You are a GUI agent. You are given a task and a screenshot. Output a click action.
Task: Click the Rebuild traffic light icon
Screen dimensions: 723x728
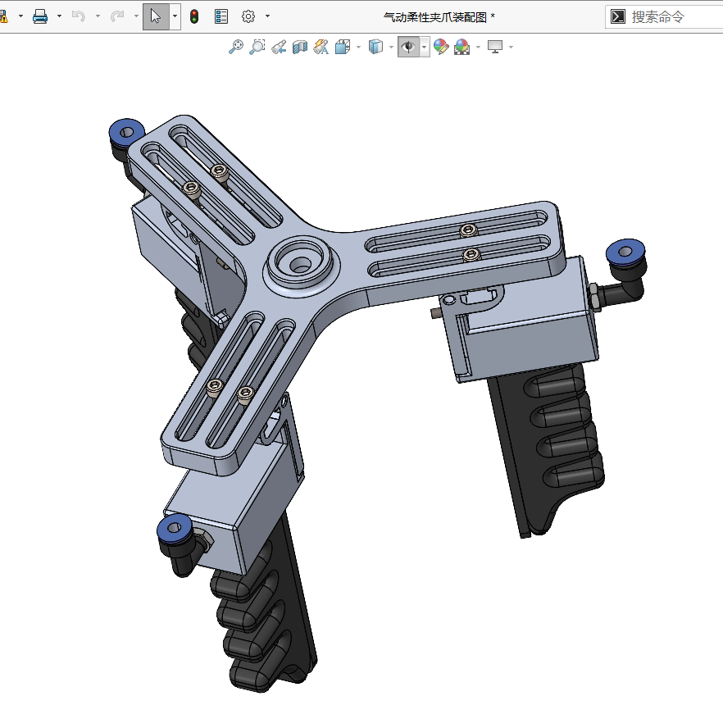[x=194, y=16]
